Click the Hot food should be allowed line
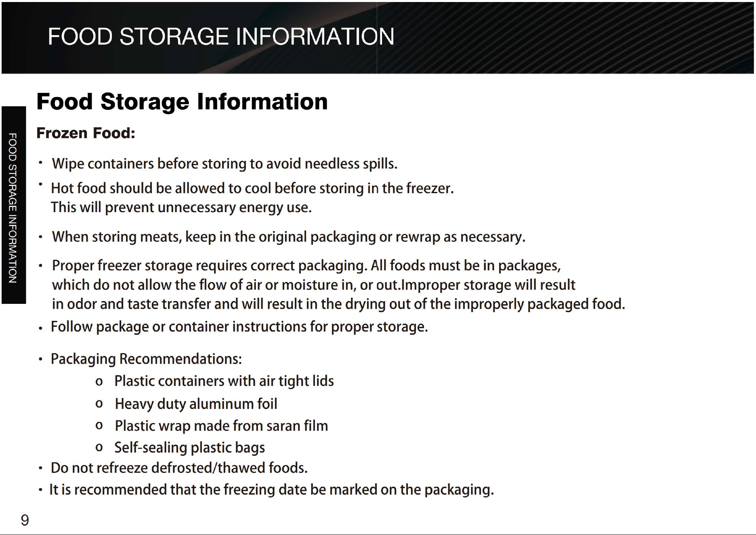Image resolution: width=756 pixels, height=535 pixels. tap(252, 188)
